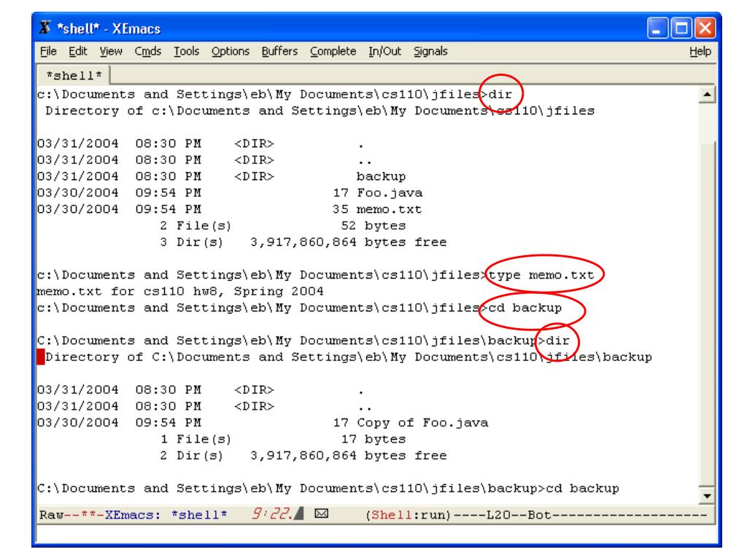The image size is (747, 560).
Task: Click the (Shell:run) mode indicator
Action: (409, 515)
